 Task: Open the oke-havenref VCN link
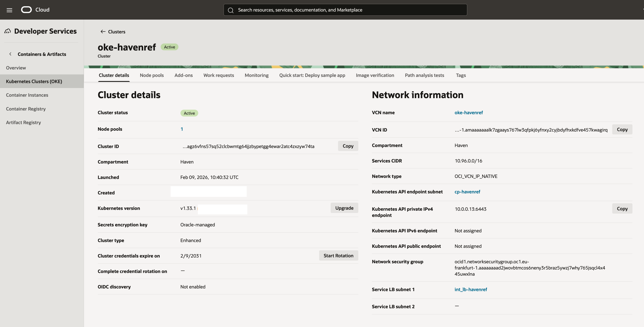coord(468,113)
